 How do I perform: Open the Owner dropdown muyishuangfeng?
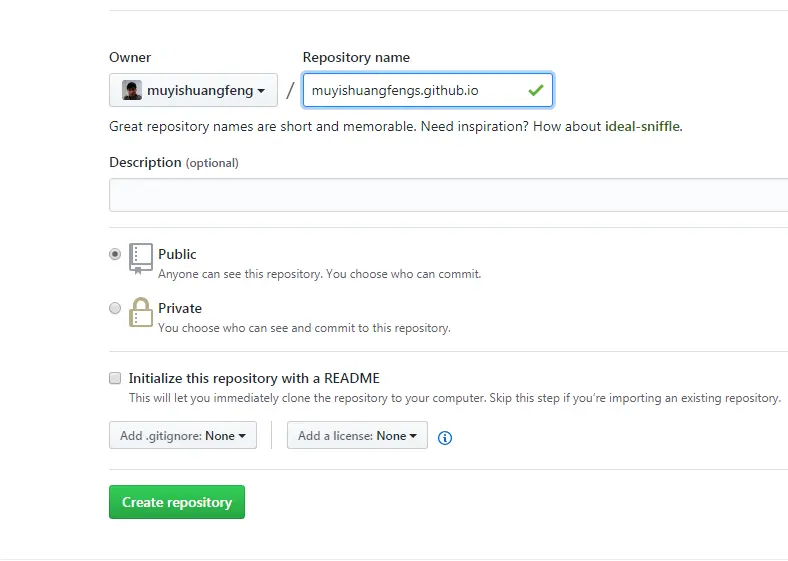pyautogui.click(x=193, y=90)
